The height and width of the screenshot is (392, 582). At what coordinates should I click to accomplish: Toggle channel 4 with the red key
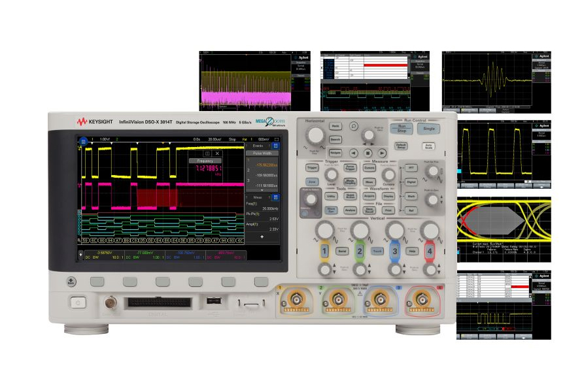click(430, 252)
